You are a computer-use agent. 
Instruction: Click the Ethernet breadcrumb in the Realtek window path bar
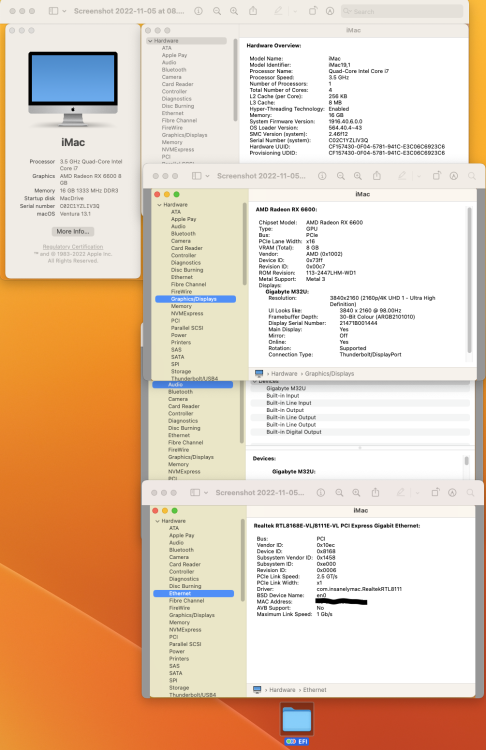point(315,690)
